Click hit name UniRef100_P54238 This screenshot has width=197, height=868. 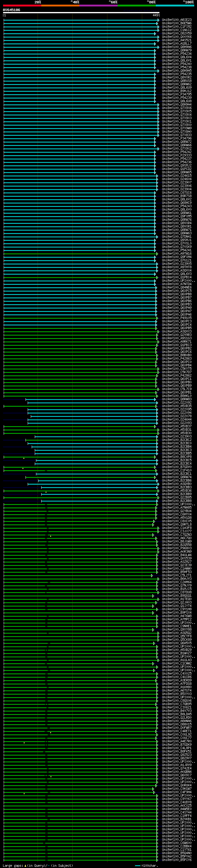coord(177,67)
